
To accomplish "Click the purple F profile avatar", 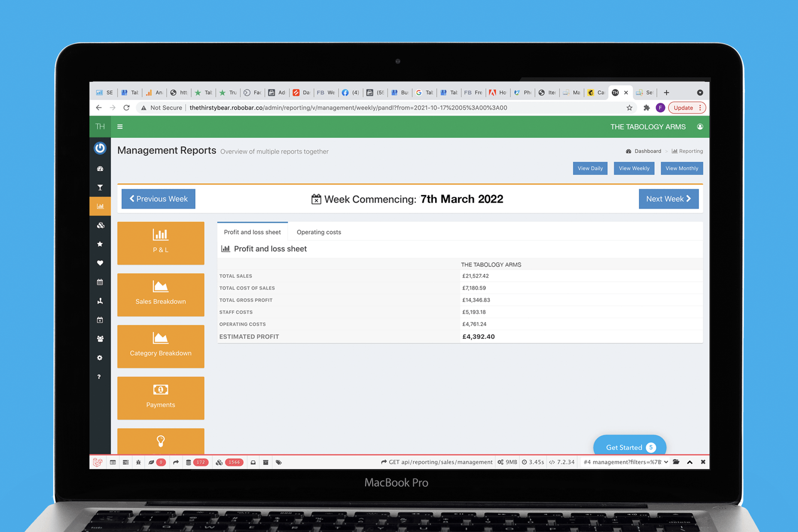I will click(660, 108).
